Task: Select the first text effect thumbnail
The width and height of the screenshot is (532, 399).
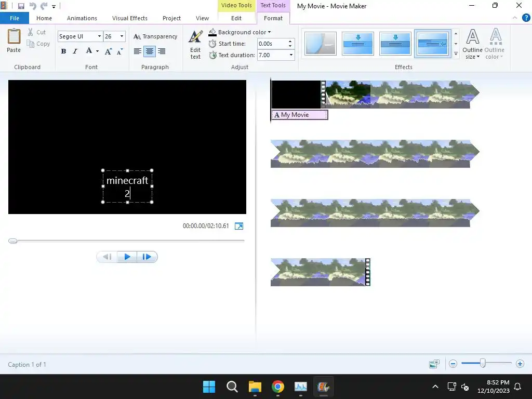Action: (x=320, y=44)
